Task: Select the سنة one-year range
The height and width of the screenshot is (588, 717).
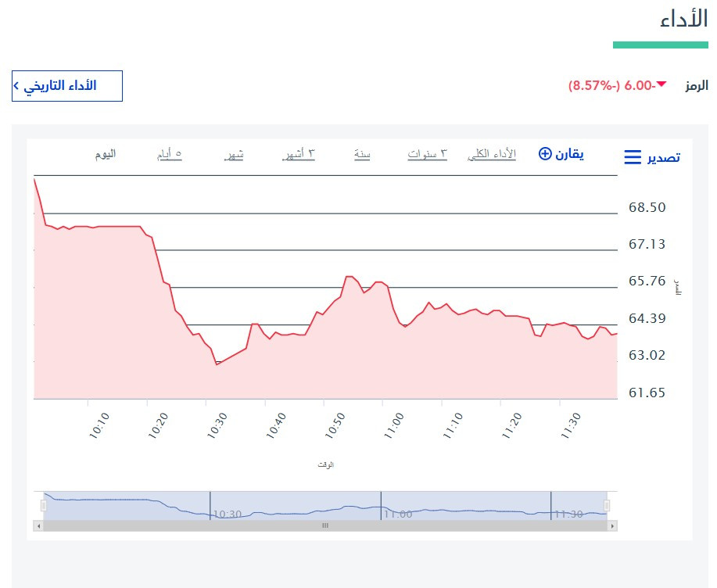Action: (362, 155)
